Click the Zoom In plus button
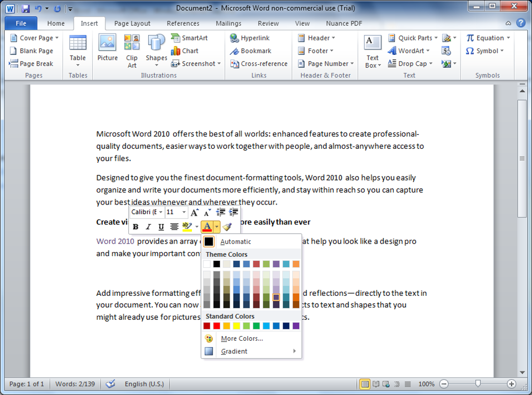The width and height of the screenshot is (532, 395). pos(511,384)
